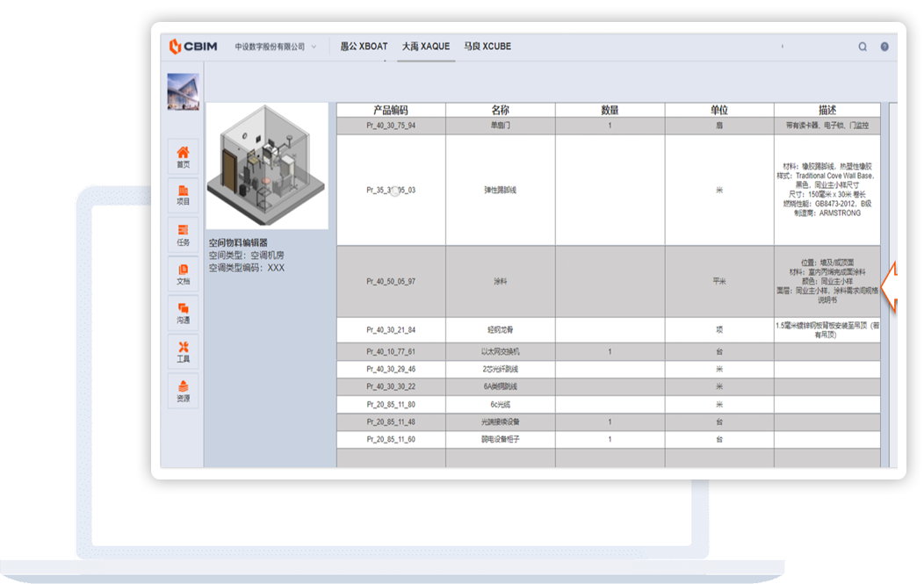Open the 文档 documents sidebar icon
This screenshot has height=584, width=924.
click(183, 274)
